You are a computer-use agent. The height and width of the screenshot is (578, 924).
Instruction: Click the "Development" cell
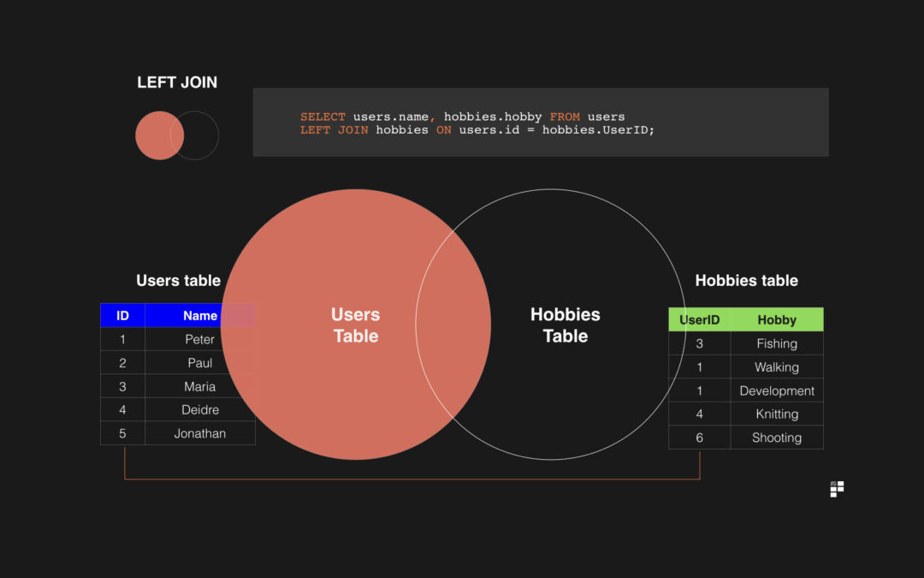[777, 390]
